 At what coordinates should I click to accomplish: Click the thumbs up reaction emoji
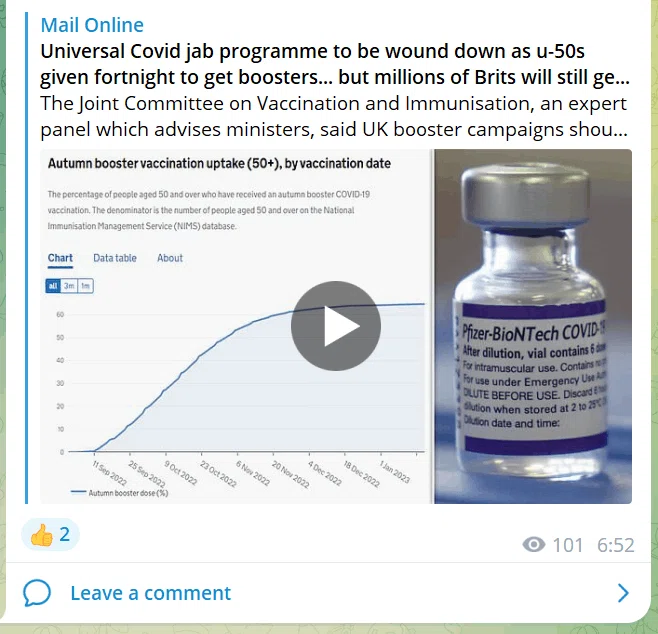(x=42, y=535)
